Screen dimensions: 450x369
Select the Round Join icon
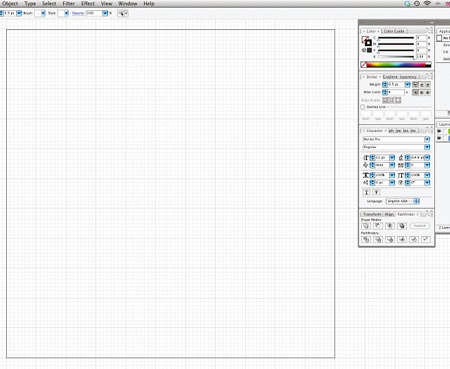coord(422,92)
